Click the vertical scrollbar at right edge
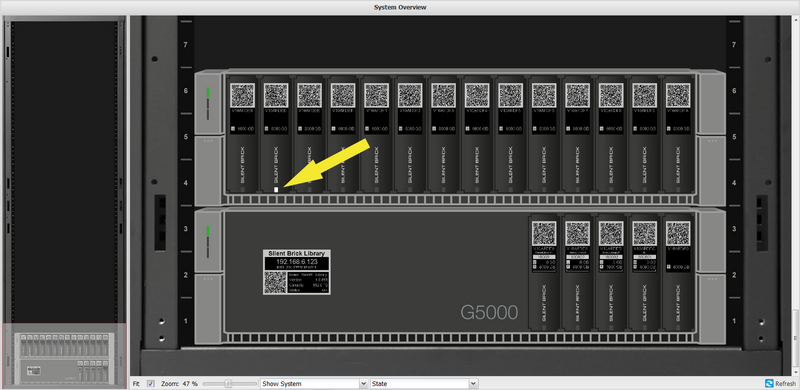Viewport: 800px width, 390px height. click(797, 196)
